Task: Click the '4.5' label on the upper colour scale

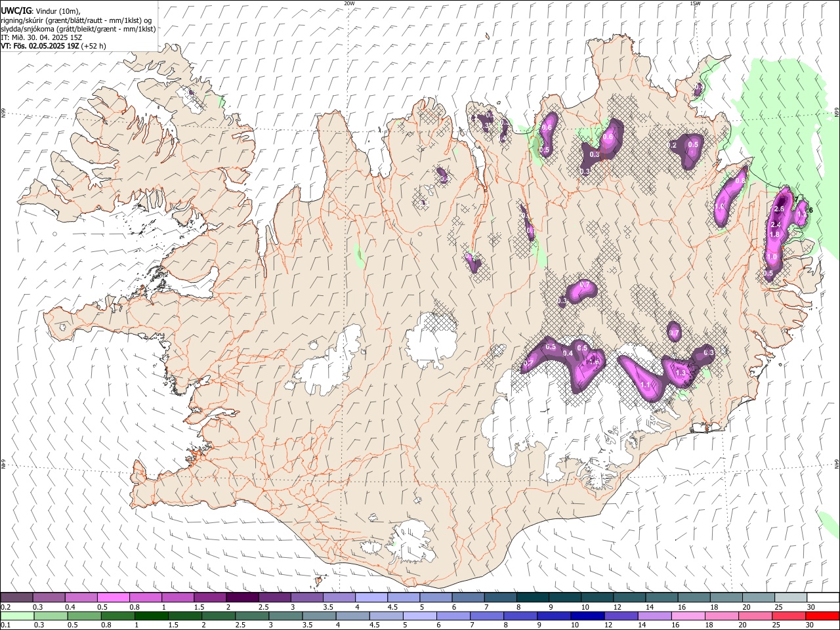Action: (x=392, y=606)
